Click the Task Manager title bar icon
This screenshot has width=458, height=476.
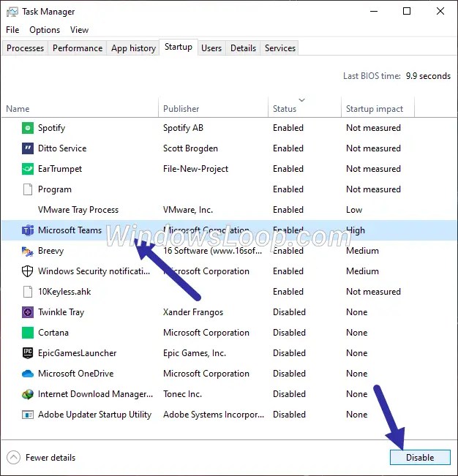[x=12, y=12]
